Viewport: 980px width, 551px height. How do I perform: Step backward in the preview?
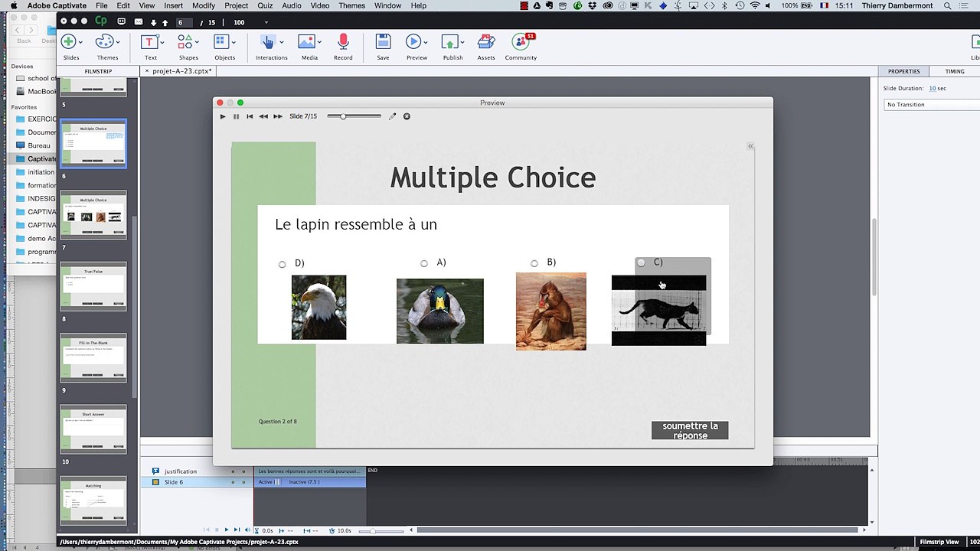tap(263, 116)
